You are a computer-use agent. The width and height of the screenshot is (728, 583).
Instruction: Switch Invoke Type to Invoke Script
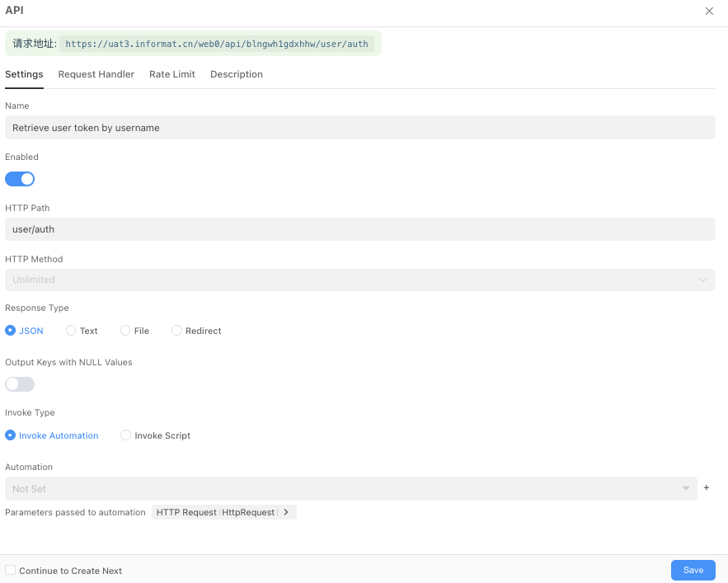[124, 435]
